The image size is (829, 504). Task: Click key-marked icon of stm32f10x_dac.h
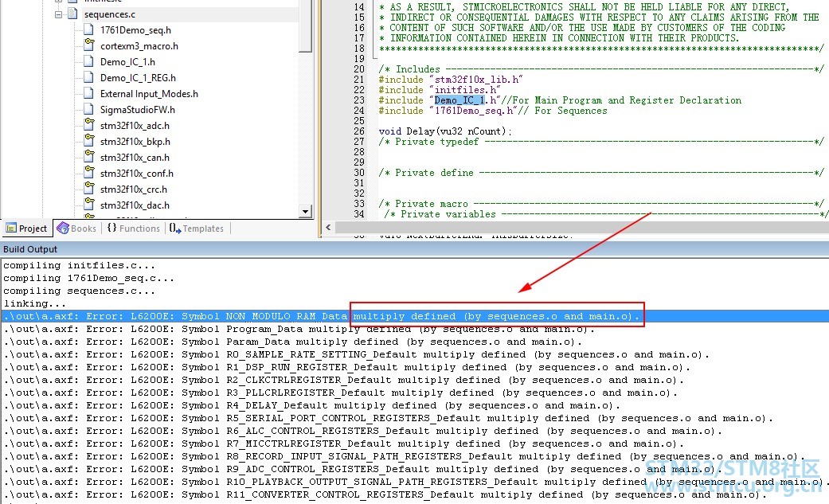(89, 204)
